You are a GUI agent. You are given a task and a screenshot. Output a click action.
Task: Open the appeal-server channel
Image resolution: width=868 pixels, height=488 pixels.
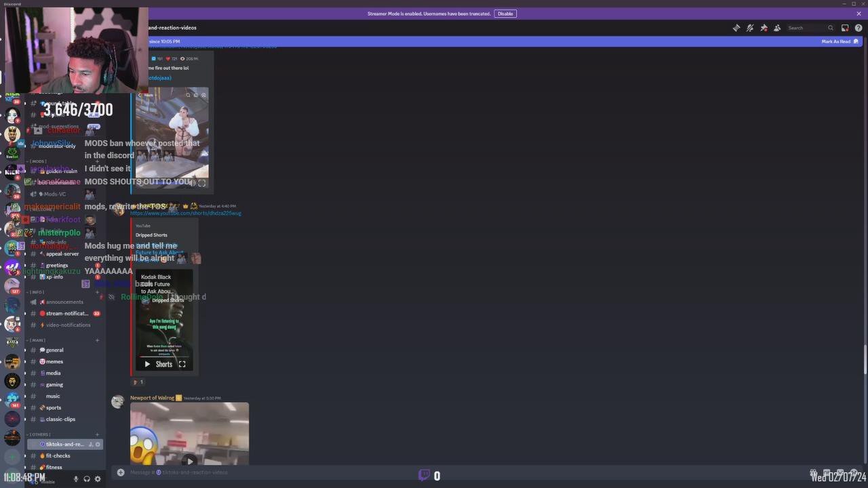(x=64, y=253)
